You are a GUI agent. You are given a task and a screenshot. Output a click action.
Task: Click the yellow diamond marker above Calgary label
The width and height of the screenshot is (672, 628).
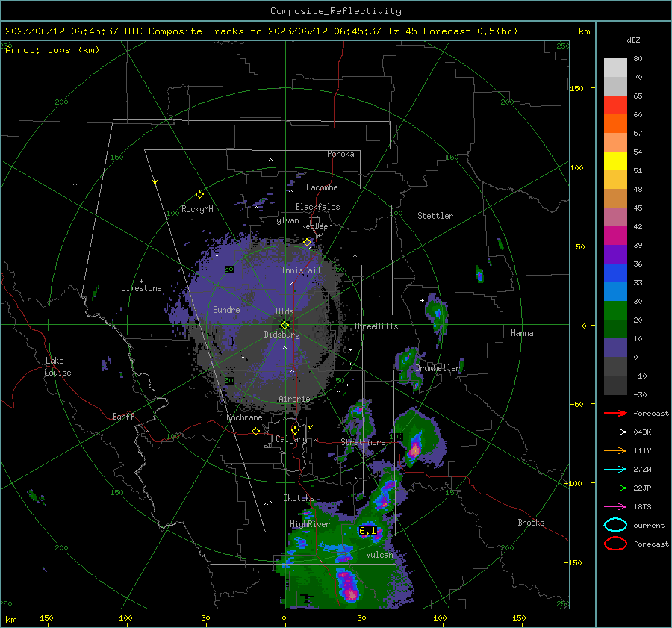(x=295, y=430)
